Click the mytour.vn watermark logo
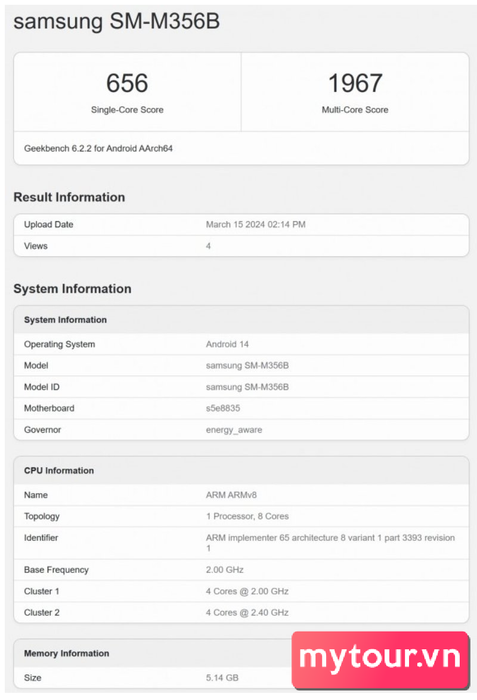The width and height of the screenshot is (477, 700). tap(380, 658)
